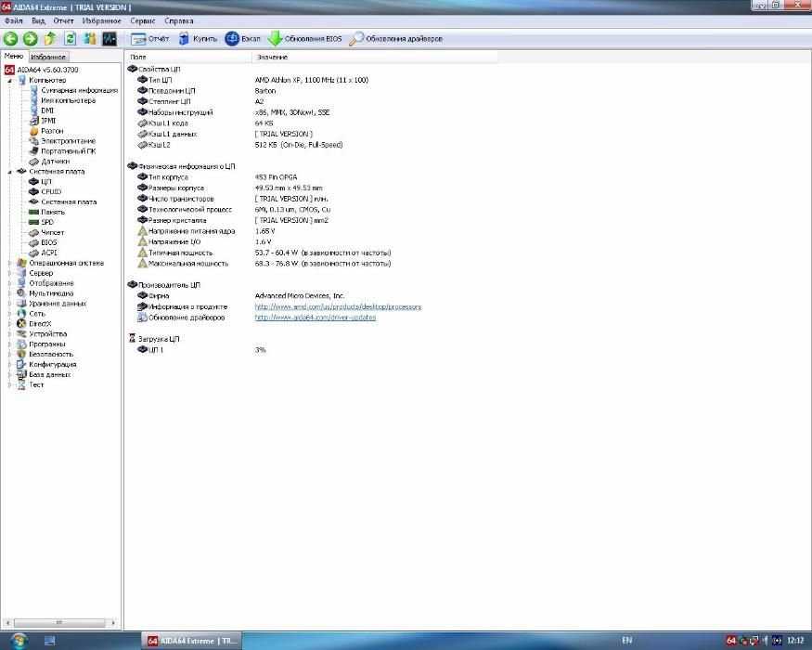
Task: Open the aida64.com driver-updates link
Action: [315, 318]
